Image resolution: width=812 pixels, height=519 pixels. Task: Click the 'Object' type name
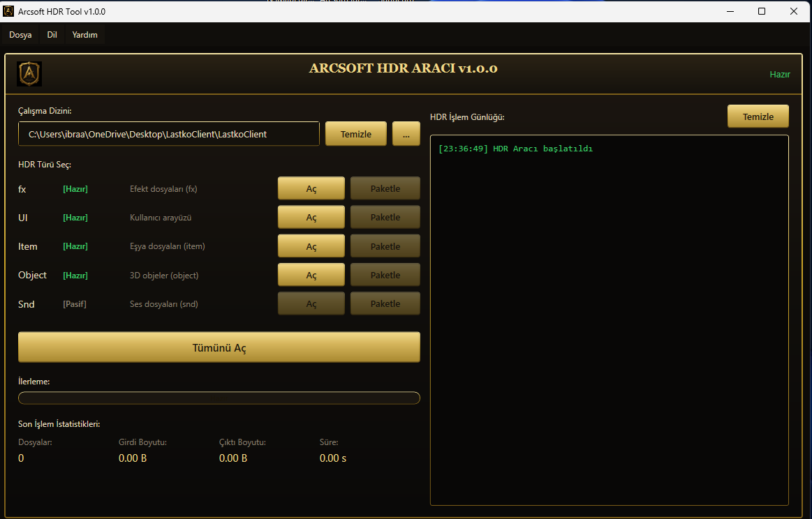(x=33, y=275)
